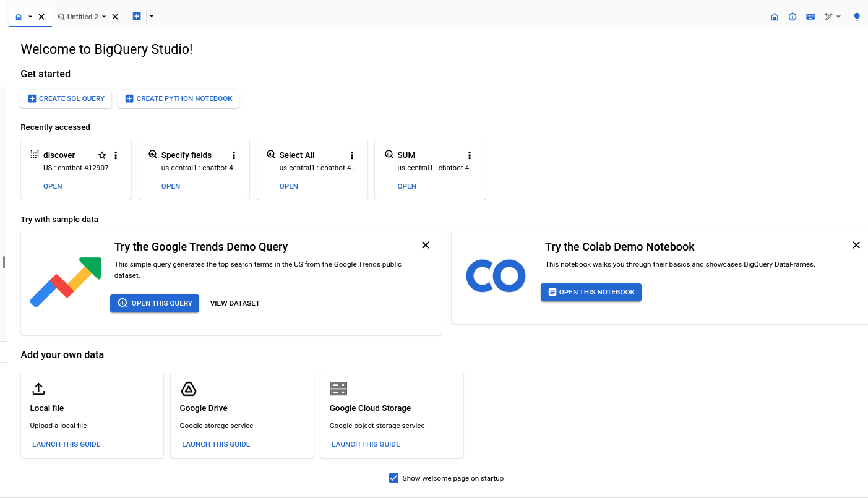The height and width of the screenshot is (498, 868).
Task: Uncheck Show welcome page on startup
Action: coord(393,478)
